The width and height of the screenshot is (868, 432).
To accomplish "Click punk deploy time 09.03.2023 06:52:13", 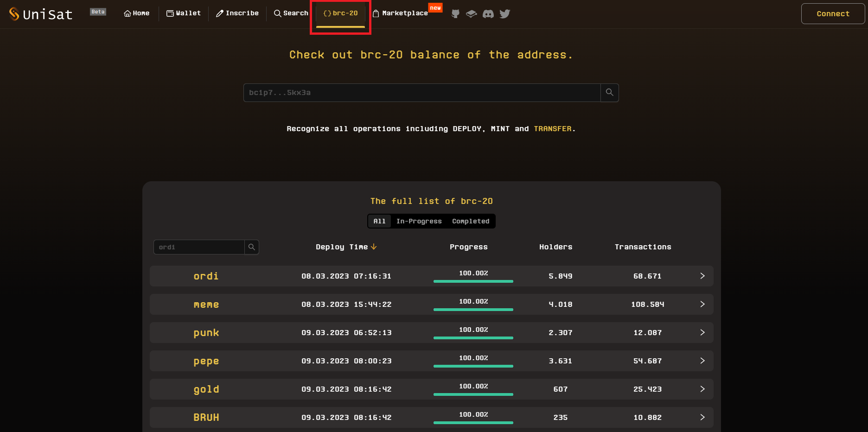I will pyautogui.click(x=346, y=333).
